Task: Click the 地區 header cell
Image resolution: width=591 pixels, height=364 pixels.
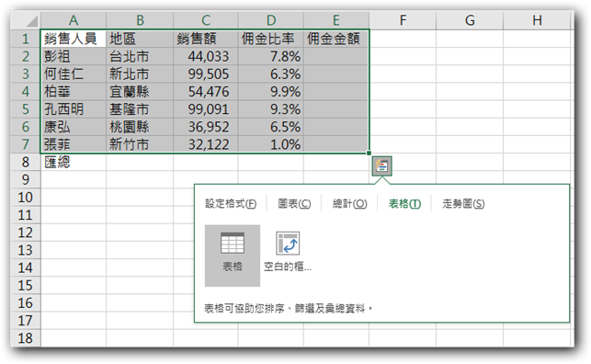Action: [140, 39]
